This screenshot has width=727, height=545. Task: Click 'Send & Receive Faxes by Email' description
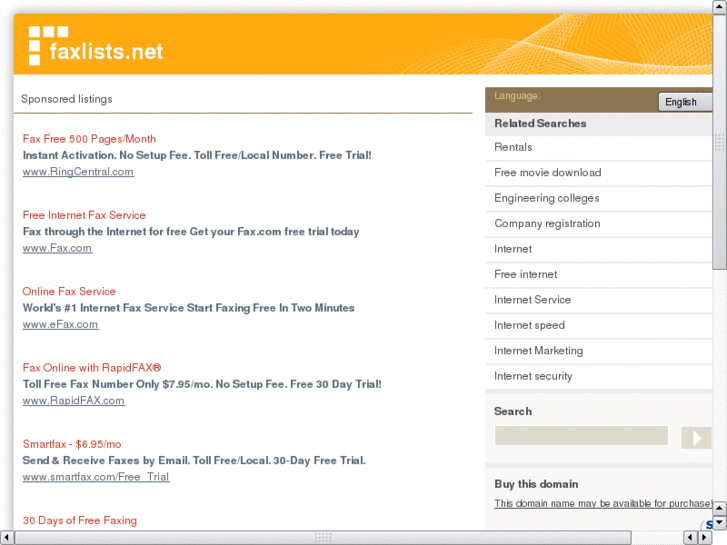[x=194, y=461]
